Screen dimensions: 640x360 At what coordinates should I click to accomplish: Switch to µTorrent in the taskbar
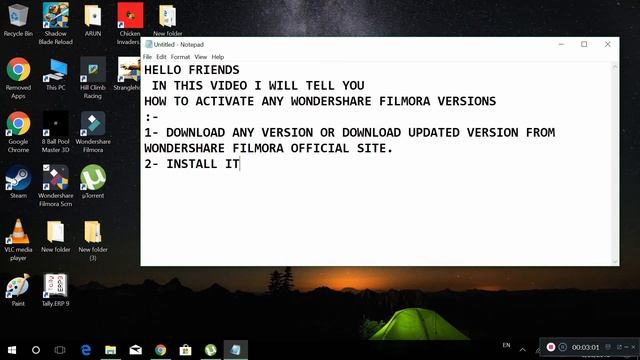point(211,350)
